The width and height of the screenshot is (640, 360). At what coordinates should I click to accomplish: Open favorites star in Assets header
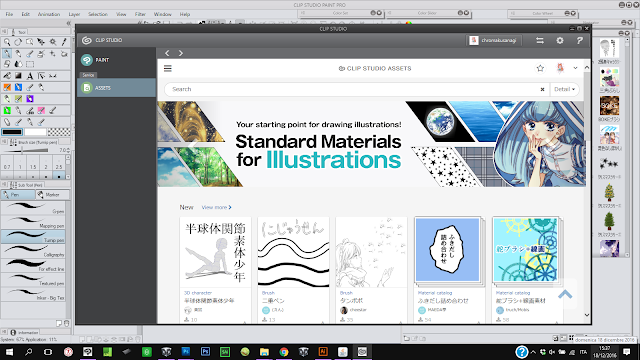click(540, 68)
